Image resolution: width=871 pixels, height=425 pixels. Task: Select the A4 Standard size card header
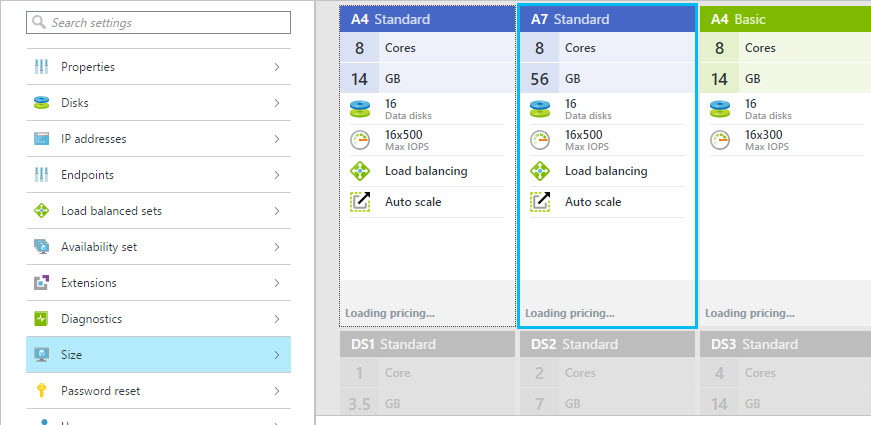[427, 19]
